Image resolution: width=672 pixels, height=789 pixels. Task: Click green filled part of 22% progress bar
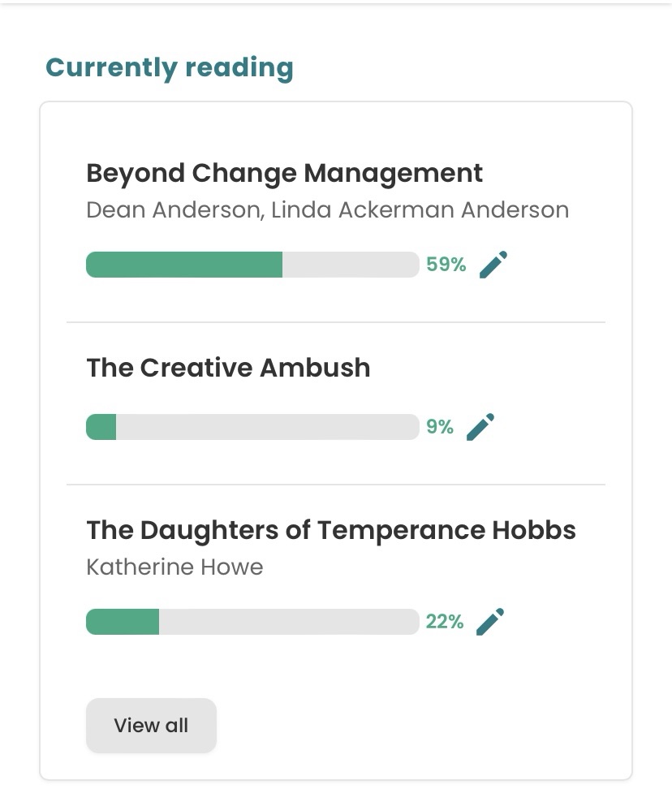click(x=123, y=622)
